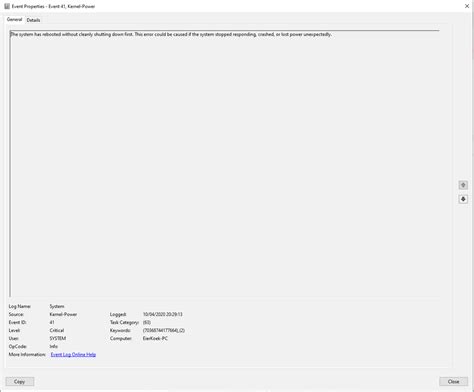
Task: Select the OpCode value Info
Action: [x=54, y=346]
